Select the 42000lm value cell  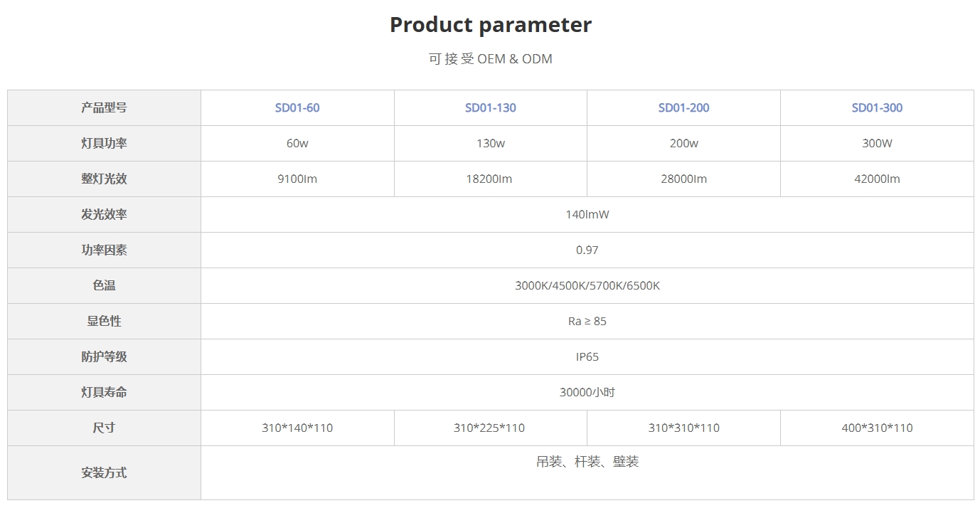click(x=877, y=179)
